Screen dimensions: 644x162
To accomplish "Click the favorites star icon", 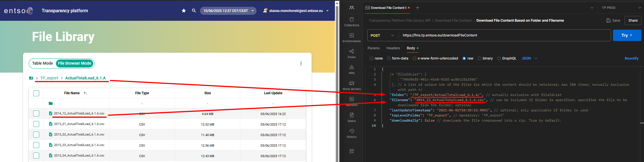I will (184, 11).
